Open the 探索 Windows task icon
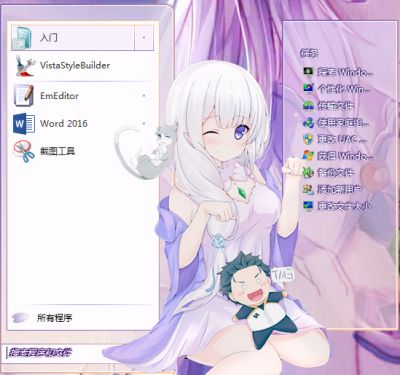This screenshot has height=375, width=400. [308, 72]
